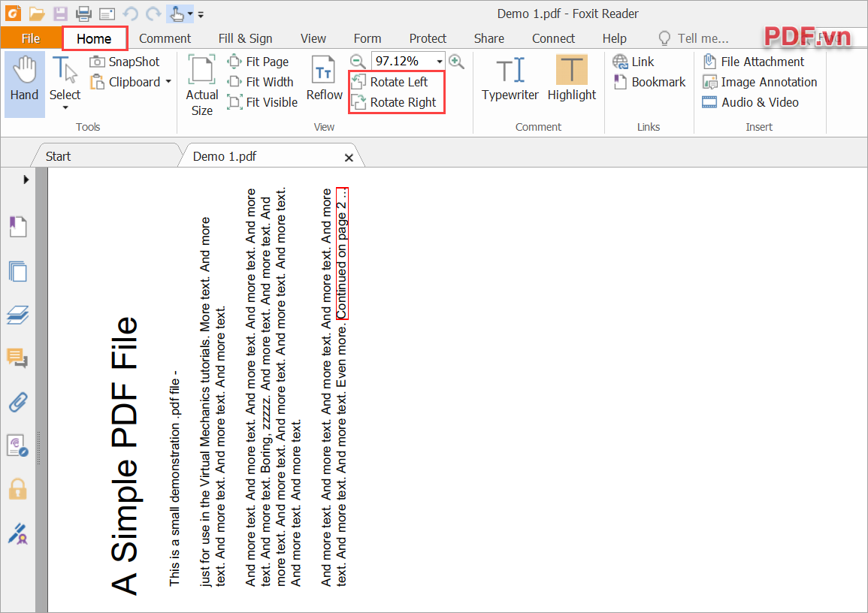Save document with the floppy disk icon
Screen dimensions: 868x613
[x=60, y=14]
